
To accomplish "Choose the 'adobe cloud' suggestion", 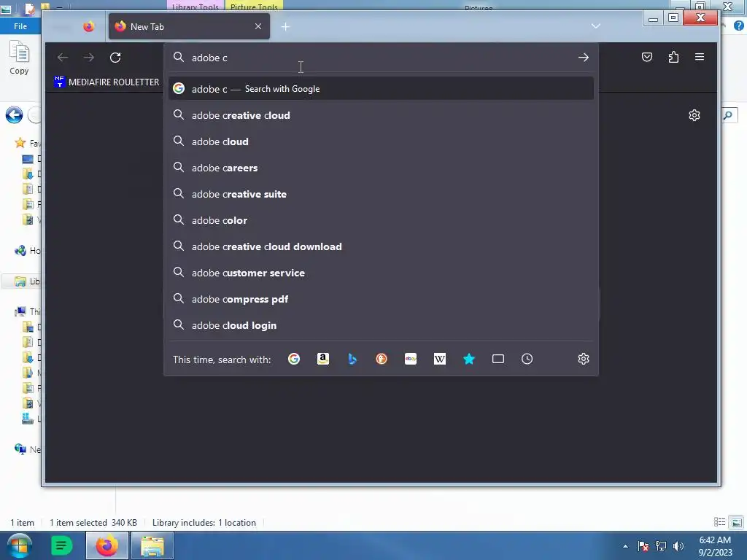I will [381, 141].
